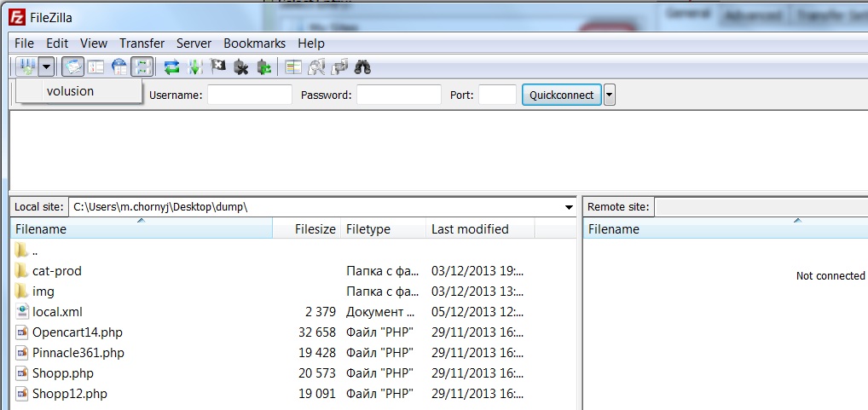Refresh file and folder lists icon
The image size is (868, 410).
171,67
